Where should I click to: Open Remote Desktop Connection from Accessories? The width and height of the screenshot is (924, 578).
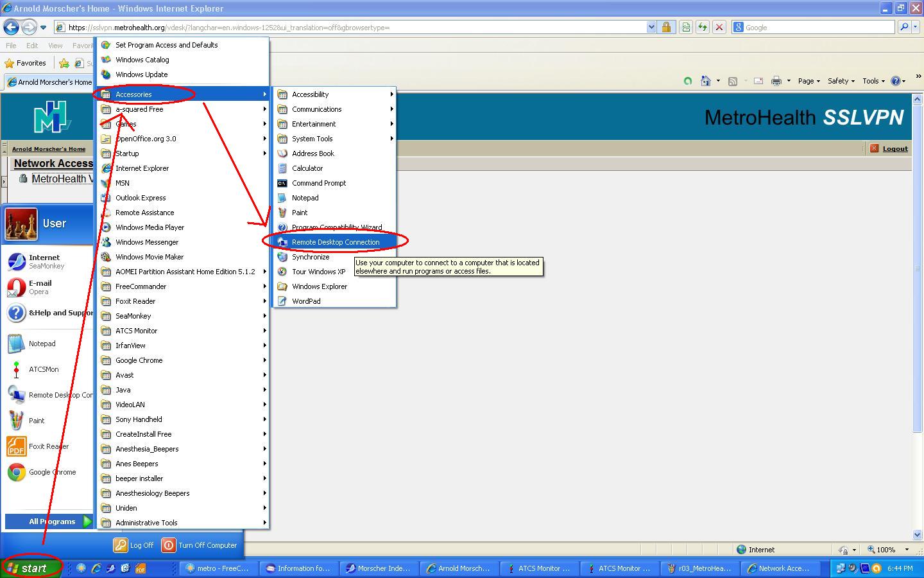coord(335,242)
